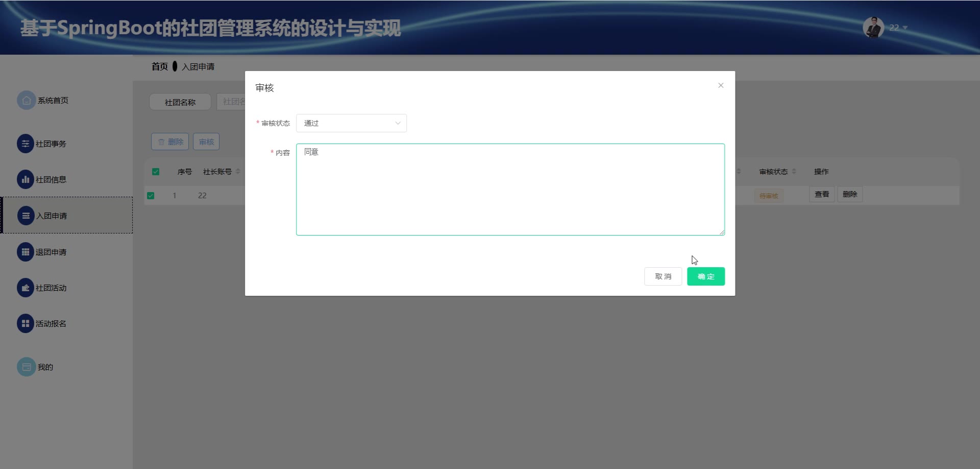Open the 社团事务 menu item
The height and width of the screenshot is (469, 980).
pyautogui.click(x=51, y=144)
